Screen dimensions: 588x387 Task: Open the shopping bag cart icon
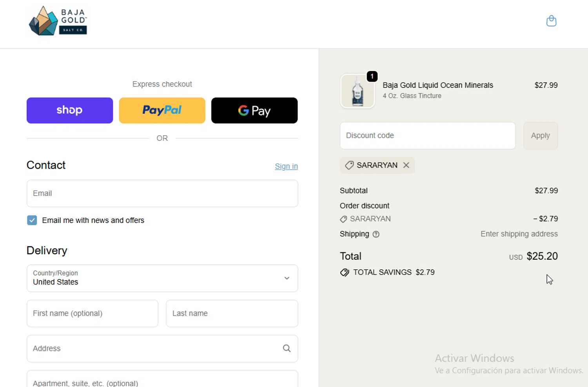(551, 21)
